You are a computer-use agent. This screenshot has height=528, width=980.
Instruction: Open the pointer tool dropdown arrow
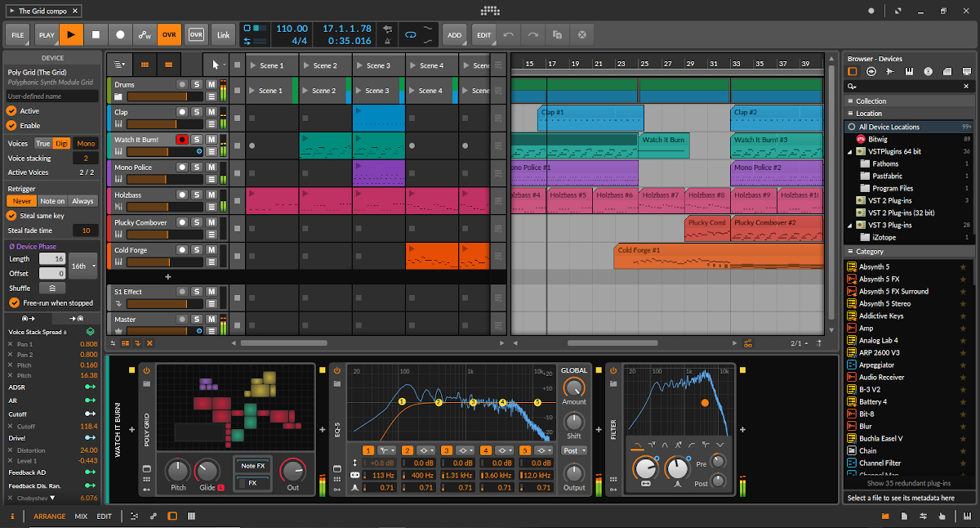(224, 65)
